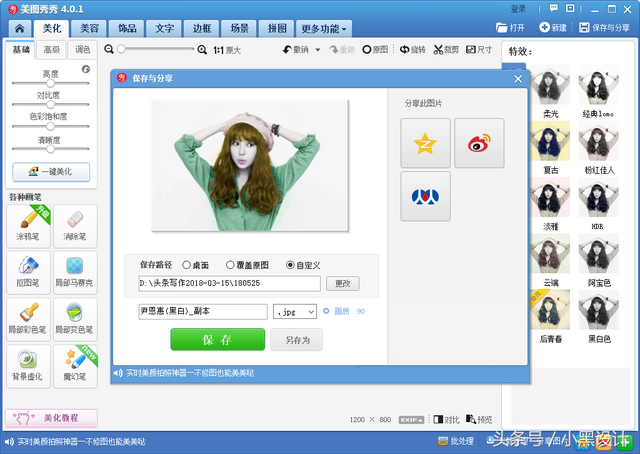This screenshot has width=640, height=454.
Task: Select the 背景虚化 background blur tool
Action: 28,366
